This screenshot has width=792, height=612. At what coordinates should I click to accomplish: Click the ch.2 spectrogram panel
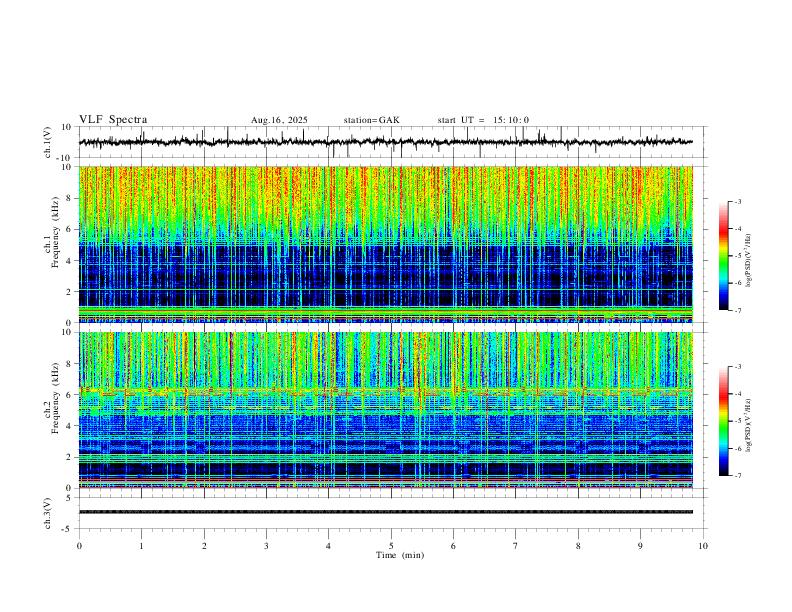386,410
